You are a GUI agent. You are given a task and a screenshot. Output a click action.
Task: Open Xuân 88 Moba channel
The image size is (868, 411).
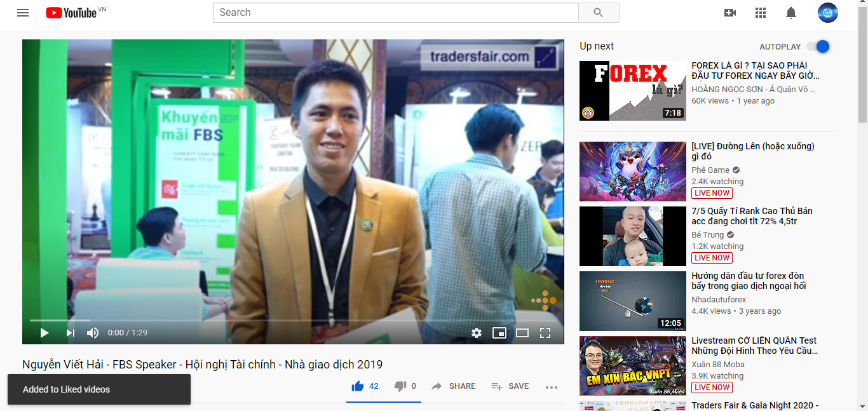[x=718, y=364]
